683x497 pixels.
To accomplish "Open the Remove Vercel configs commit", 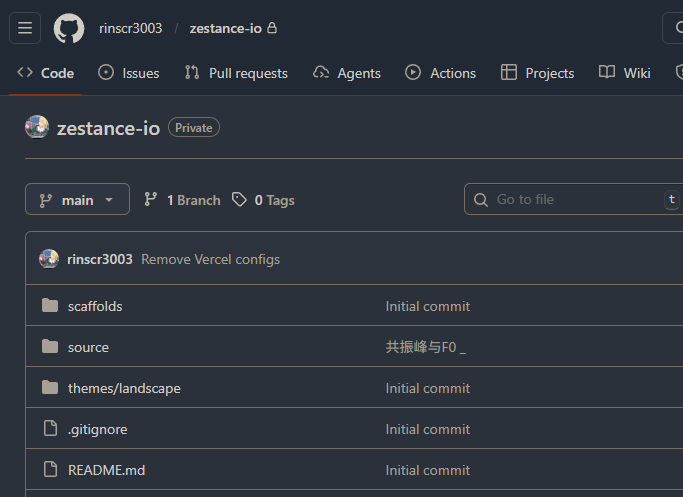I will click(x=210, y=259).
